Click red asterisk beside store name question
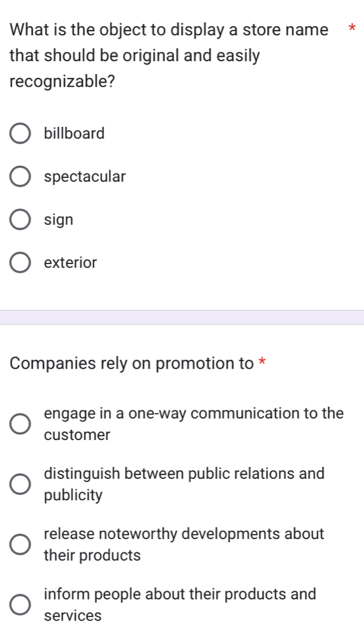364x634 pixels. [x=352, y=28]
